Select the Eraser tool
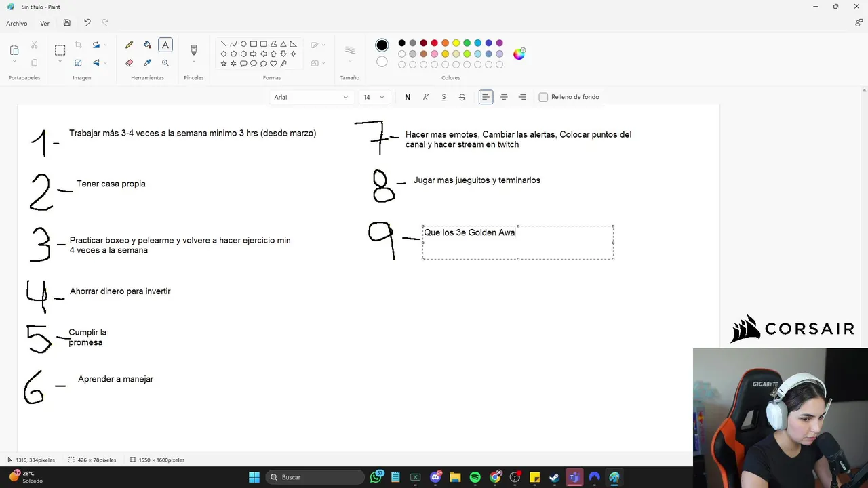The image size is (868, 488). (x=129, y=62)
